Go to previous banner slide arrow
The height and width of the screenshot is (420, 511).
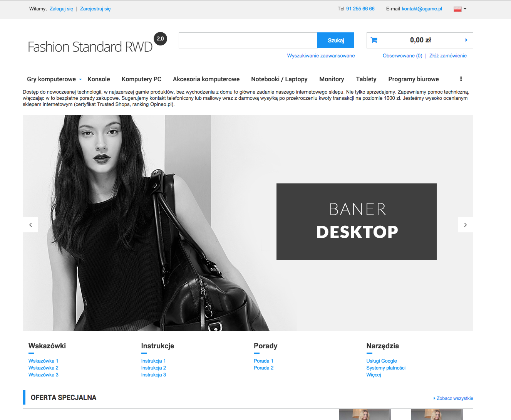pyautogui.click(x=30, y=225)
